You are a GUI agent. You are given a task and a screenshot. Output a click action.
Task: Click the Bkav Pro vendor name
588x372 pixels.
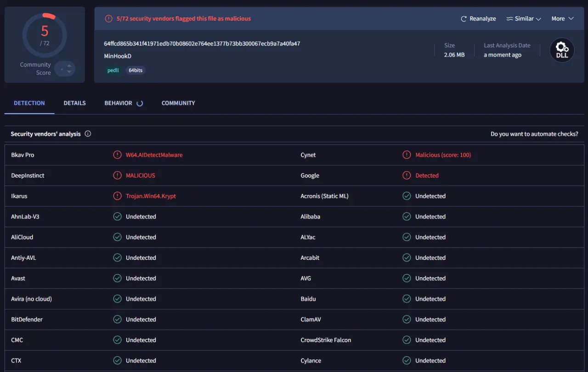(23, 155)
